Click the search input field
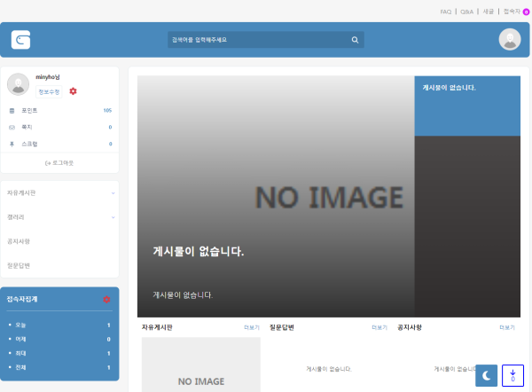The height and width of the screenshot is (392, 532). (x=257, y=40)
